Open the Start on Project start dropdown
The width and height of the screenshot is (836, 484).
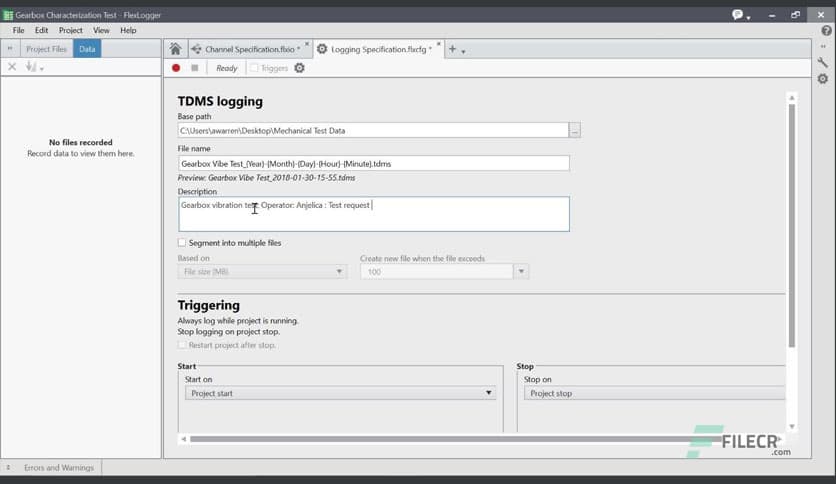tap(340, 393)
